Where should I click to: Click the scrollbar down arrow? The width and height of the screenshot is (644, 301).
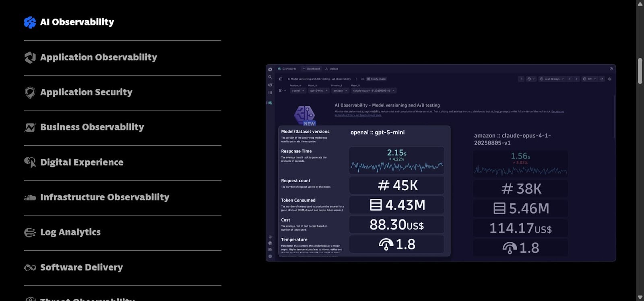640,297
